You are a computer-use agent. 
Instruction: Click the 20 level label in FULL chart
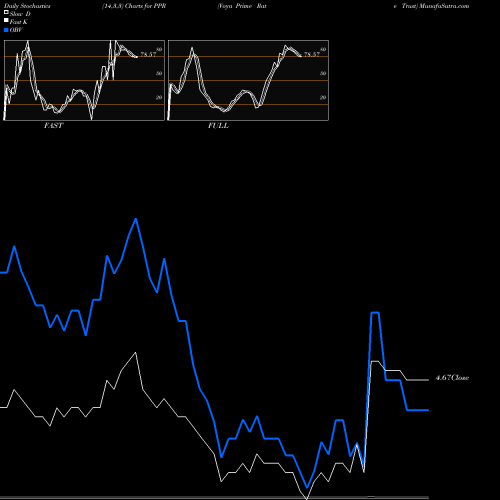pos(323,97)
